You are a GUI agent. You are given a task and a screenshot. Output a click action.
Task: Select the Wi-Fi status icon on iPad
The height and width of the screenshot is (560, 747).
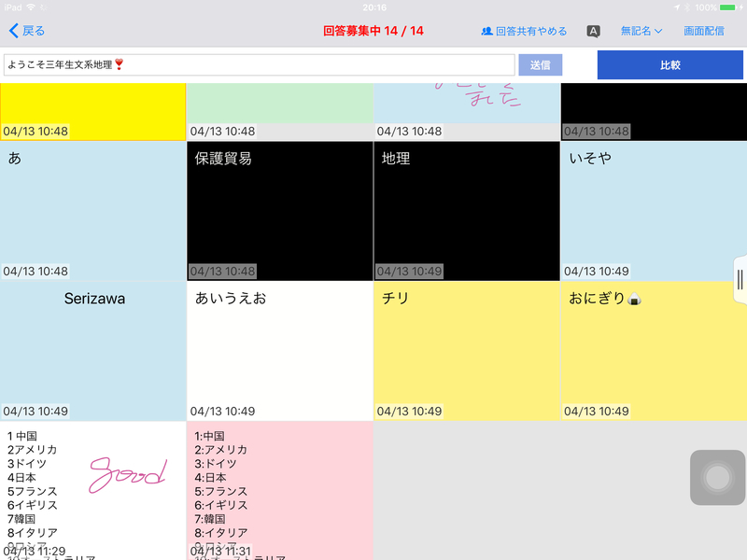point(32,7)
